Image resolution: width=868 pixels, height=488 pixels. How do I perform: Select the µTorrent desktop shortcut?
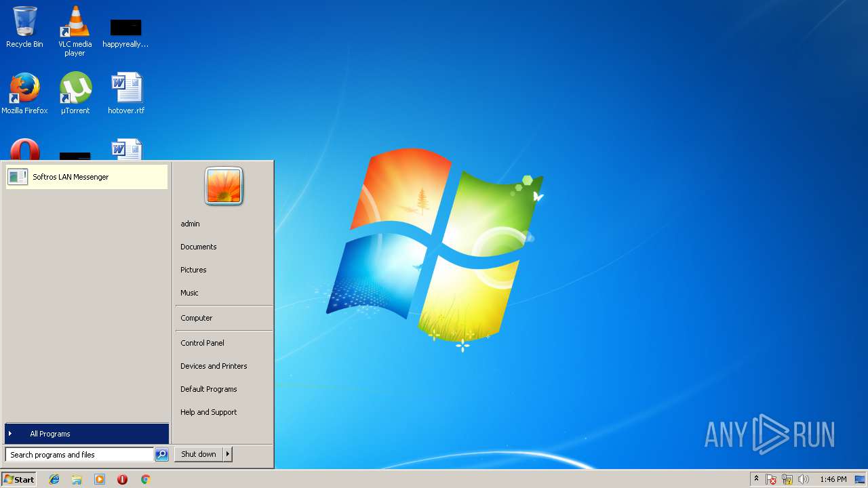pos(75,94)
